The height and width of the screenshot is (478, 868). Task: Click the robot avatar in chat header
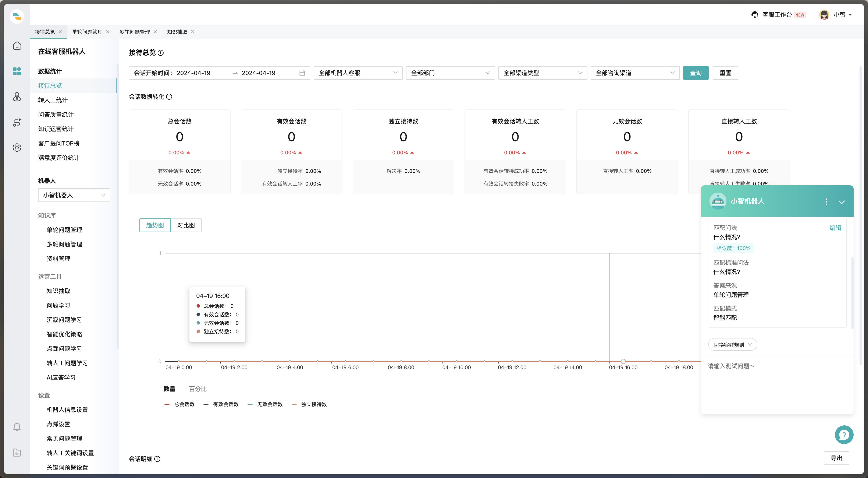[x=718, y=201]
